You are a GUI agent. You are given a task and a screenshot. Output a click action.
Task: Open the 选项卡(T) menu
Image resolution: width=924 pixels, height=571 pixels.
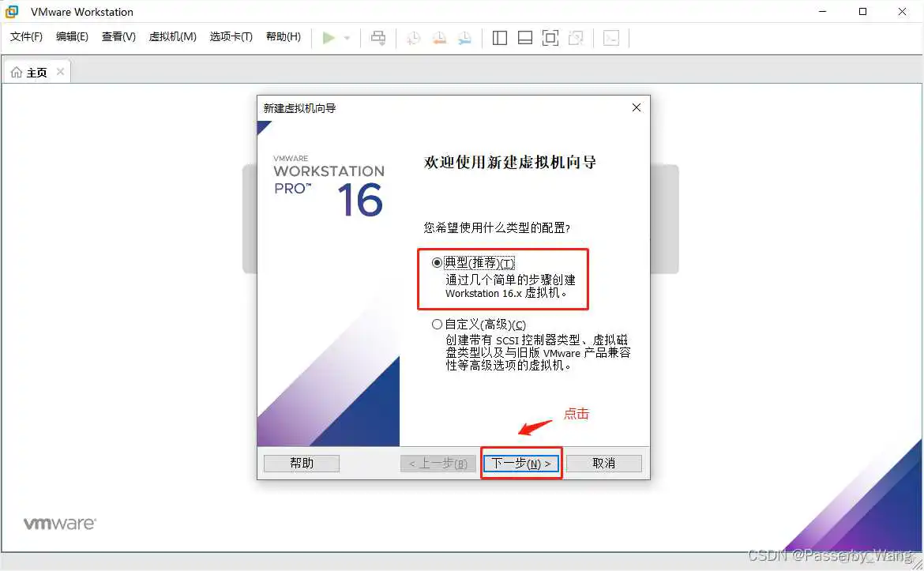[231, 36]
